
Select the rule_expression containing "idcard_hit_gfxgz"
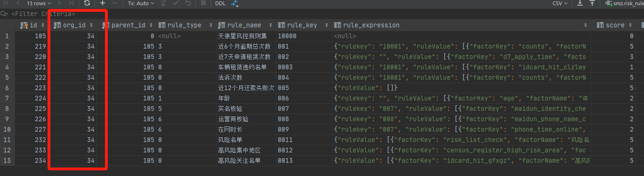pos(461,161)
